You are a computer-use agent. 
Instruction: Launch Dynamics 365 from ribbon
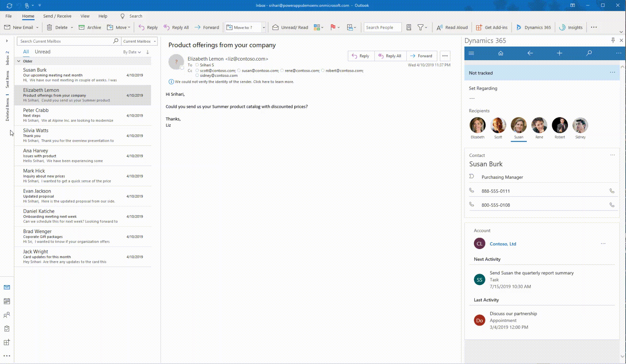click(x=534, y=27)
